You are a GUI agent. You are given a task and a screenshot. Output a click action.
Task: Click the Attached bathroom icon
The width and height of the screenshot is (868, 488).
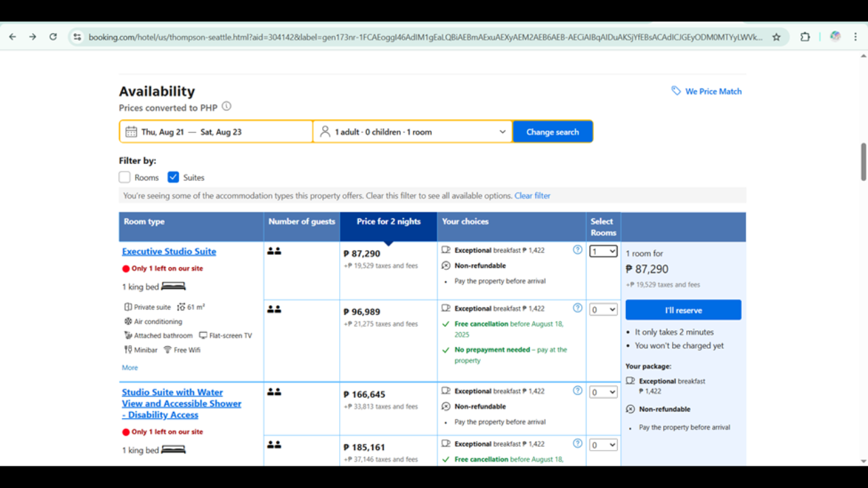pyautogui.click(x=128, y=335)
